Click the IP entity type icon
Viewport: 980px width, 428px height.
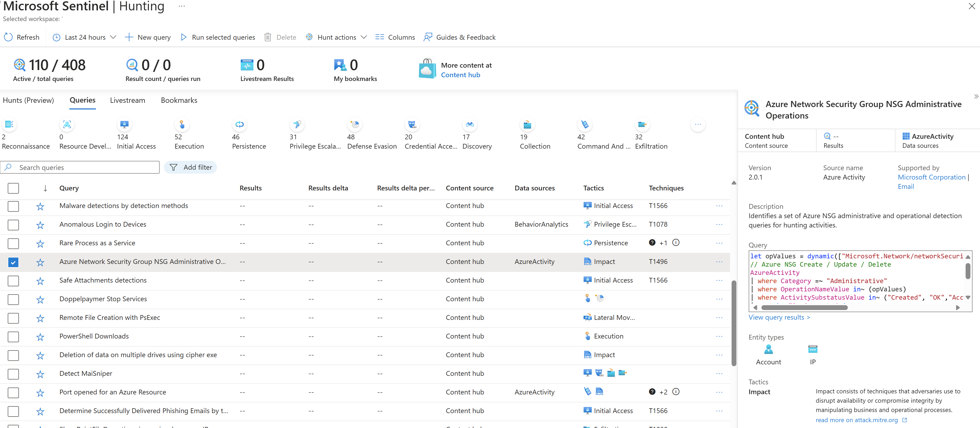click(813, 349)
